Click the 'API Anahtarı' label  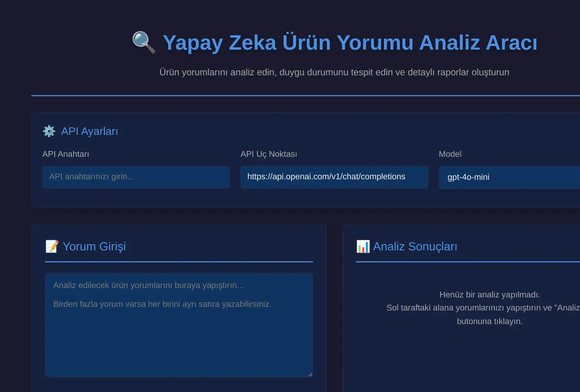[66, 154]
